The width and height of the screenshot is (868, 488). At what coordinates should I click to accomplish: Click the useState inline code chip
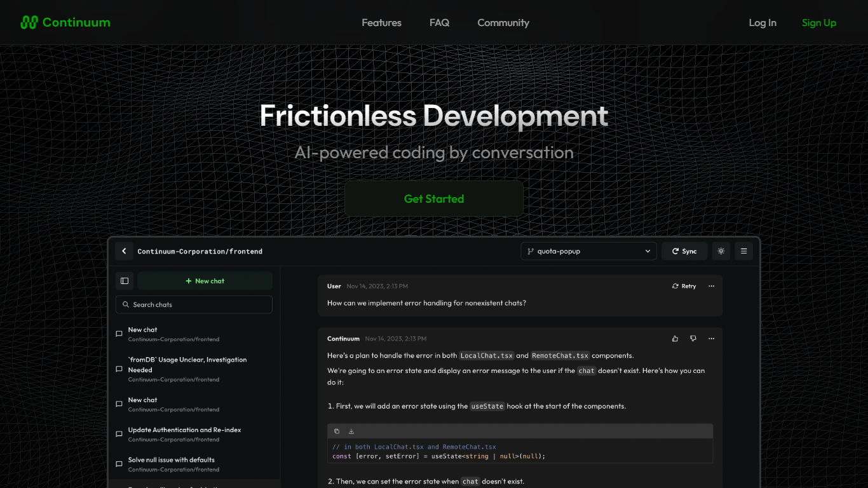coord(487,406)
